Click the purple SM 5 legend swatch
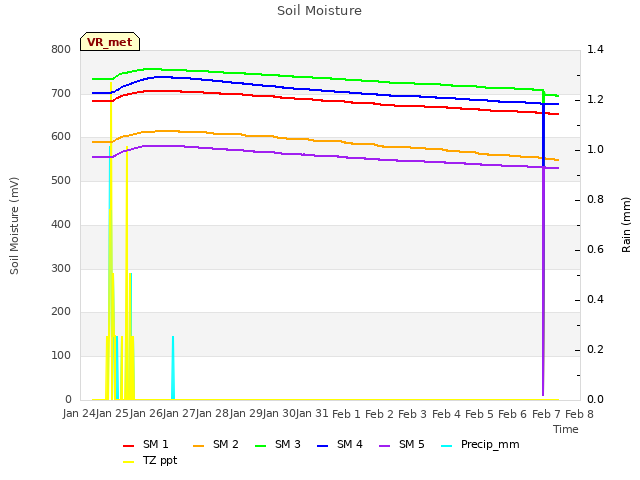 pos(385,446)
